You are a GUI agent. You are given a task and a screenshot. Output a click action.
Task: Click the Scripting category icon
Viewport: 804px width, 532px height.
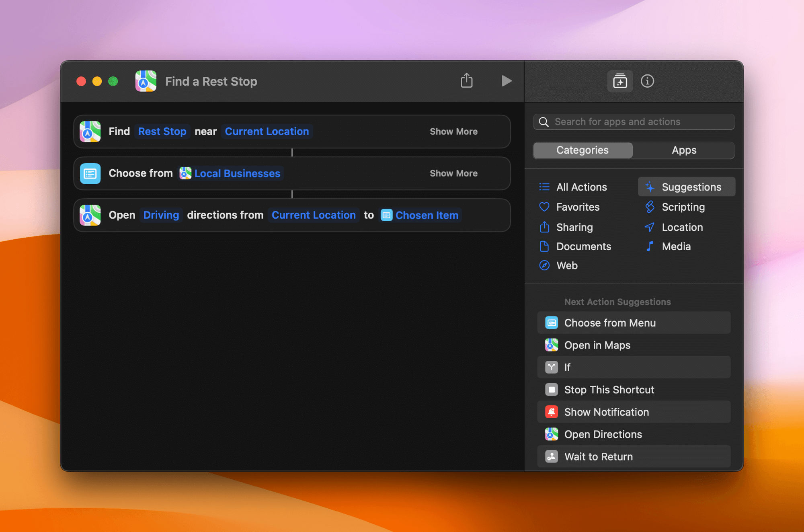[650, 207]
